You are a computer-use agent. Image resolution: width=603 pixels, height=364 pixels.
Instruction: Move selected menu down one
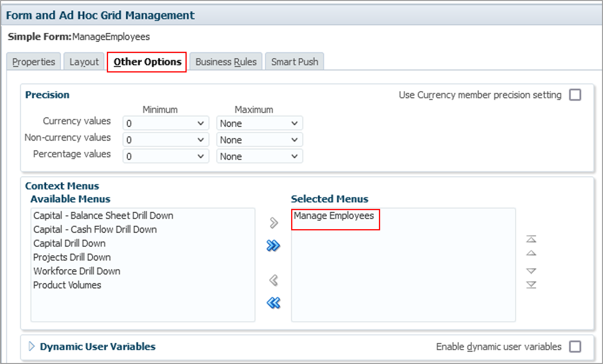coord(531,271)
